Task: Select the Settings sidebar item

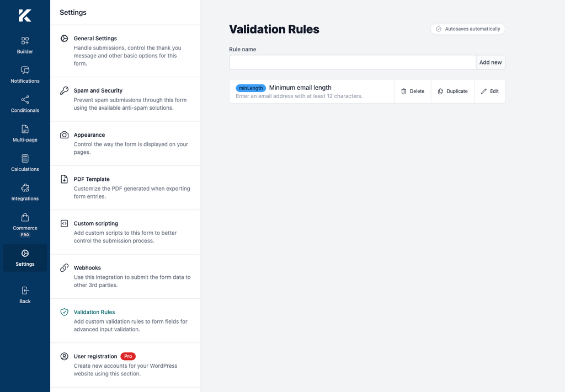Action: 25,257
